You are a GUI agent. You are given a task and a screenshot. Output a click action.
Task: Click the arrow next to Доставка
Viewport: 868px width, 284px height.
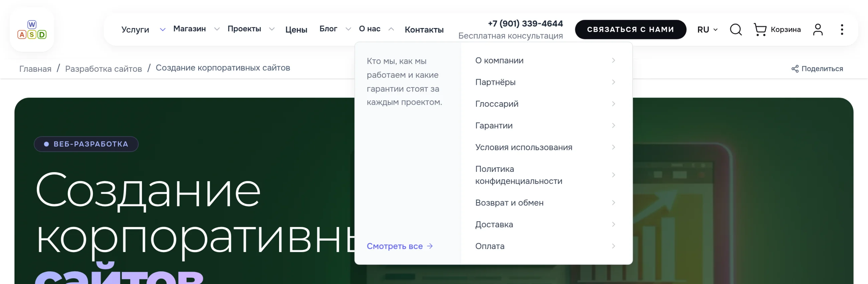pyautogui.click(x=613, y=224)
